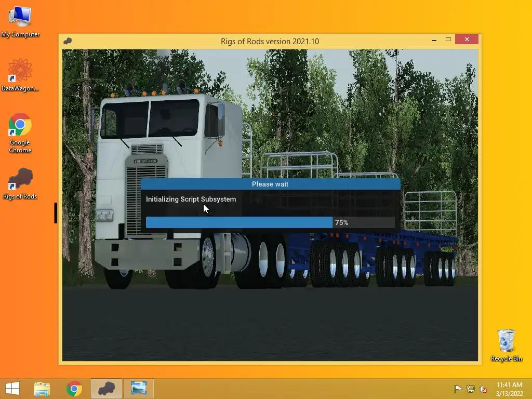Select the DataWagon desktop shortcut

click(x=20, y=75)
